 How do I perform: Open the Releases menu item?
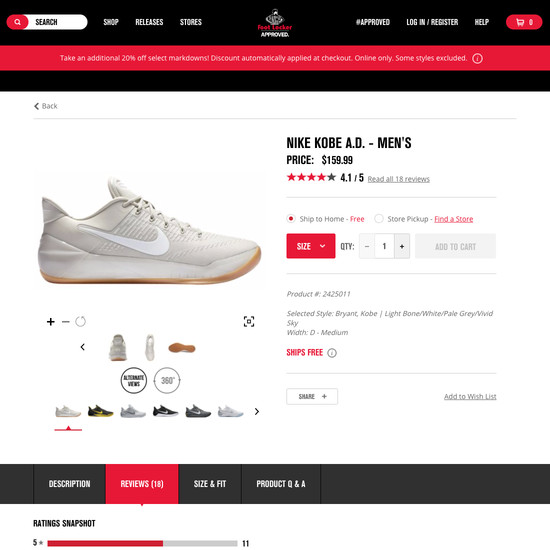coord(149,22)
